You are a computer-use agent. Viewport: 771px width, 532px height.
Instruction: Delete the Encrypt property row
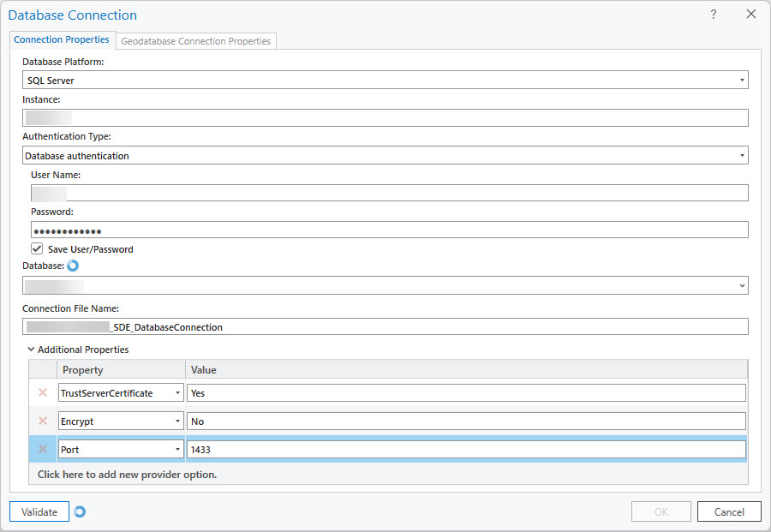[43, 421]
